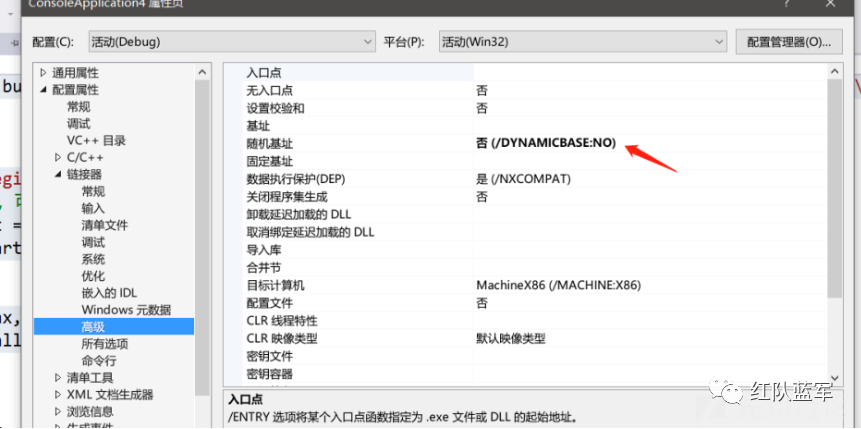Click the 是 (/NXCOMPAT) value
This screenshot has height=429, width=861.
click(524, 179)
